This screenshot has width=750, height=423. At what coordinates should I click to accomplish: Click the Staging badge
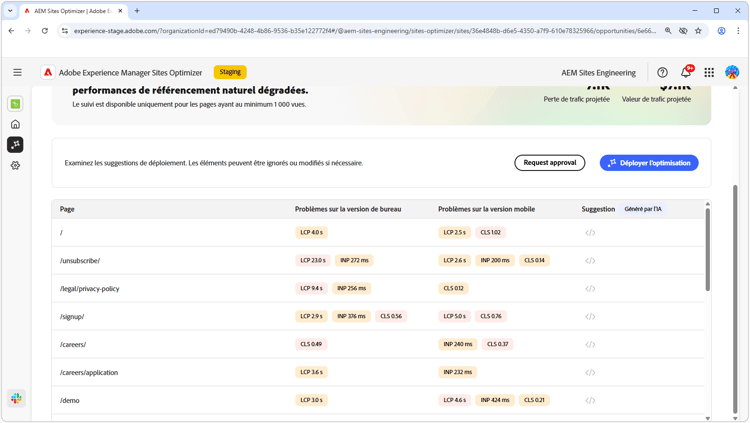[230, 72]
